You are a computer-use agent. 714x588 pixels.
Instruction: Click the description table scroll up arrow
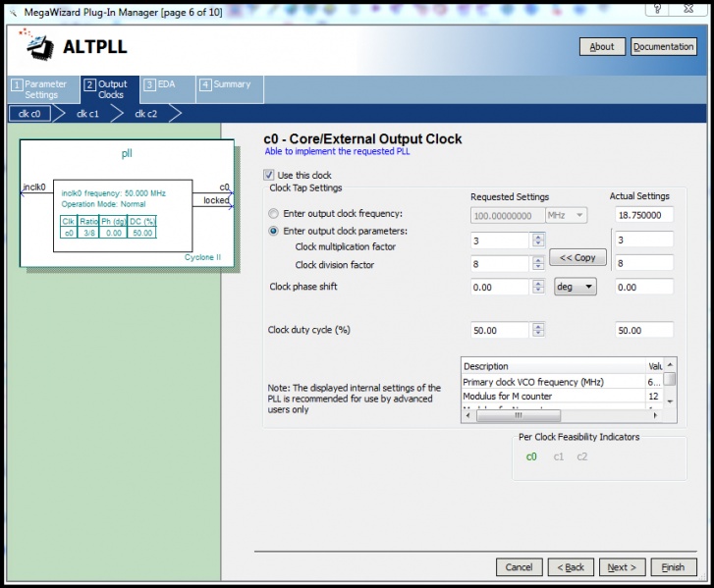click(670, 364)
